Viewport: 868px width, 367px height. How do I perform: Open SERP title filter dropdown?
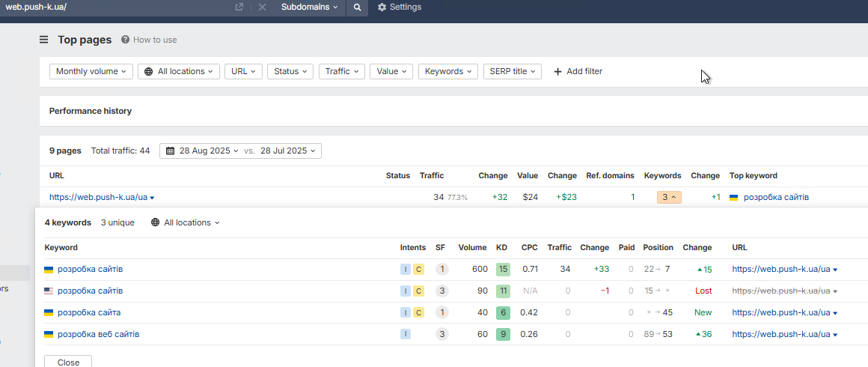pyautogui.click(x=512, y=71)
